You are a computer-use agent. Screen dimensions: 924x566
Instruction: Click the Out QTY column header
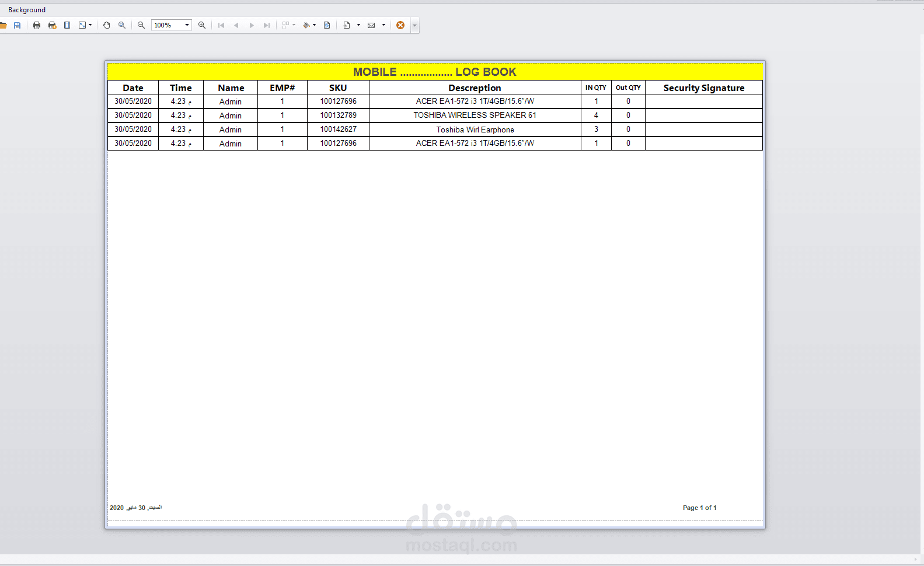(x=628, y=88)
